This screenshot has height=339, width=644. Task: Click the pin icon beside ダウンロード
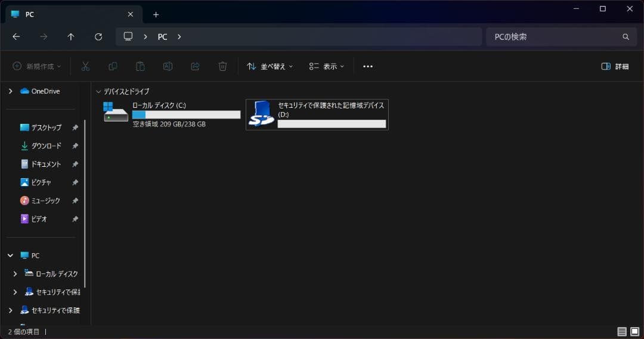(x=75, y=146)
